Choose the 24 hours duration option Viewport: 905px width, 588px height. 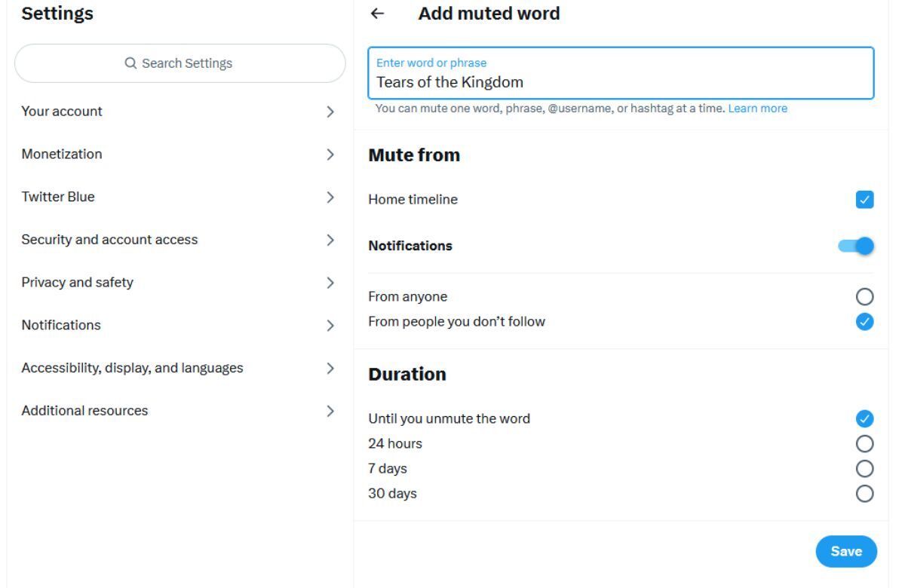coord(865,443)
